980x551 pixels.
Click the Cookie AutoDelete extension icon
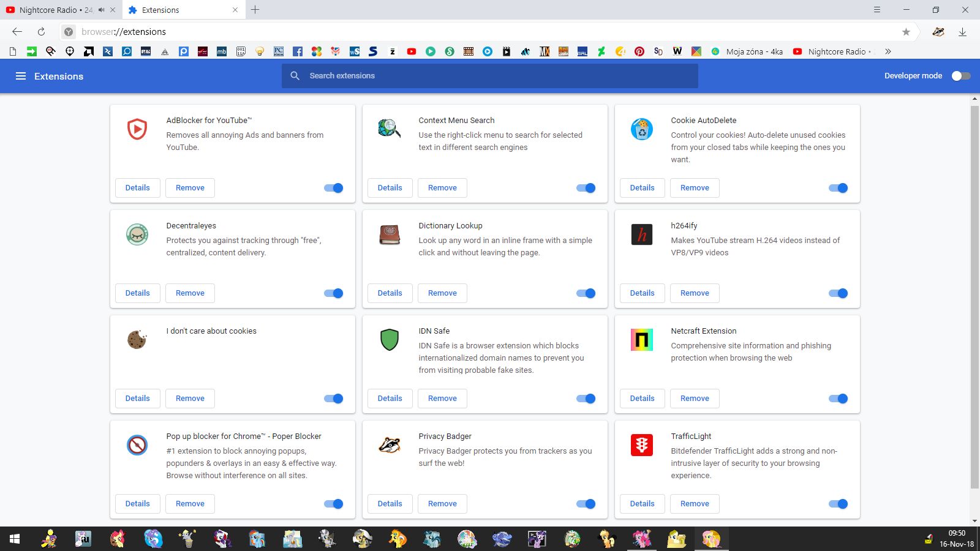pyautogui.click(x=642, y=129)
